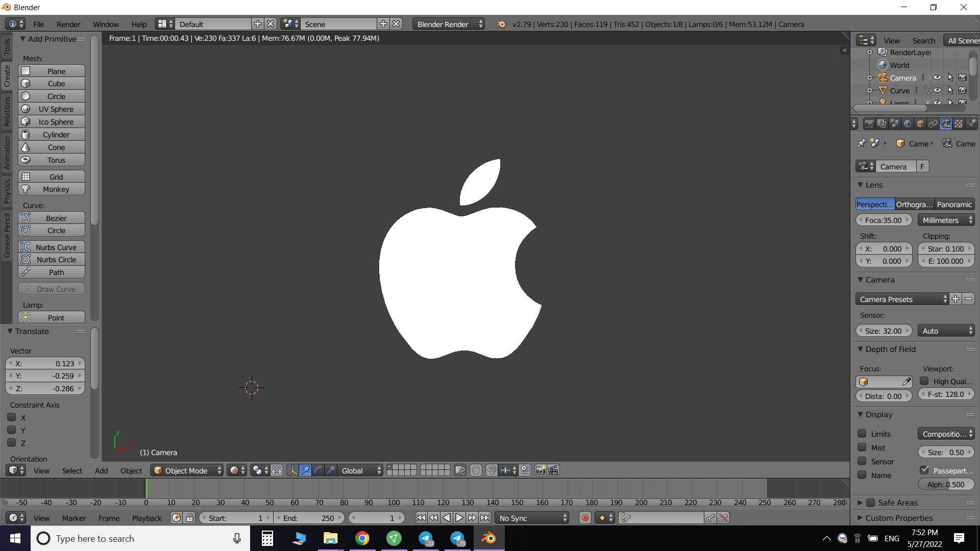This screenshot has width=980, height=551.
Task: Open the Scene properties tab icon
Action: (x=894, y=124)
